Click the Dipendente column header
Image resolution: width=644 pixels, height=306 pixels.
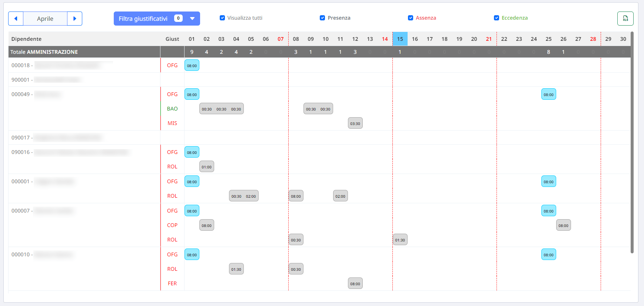[26, 39]
